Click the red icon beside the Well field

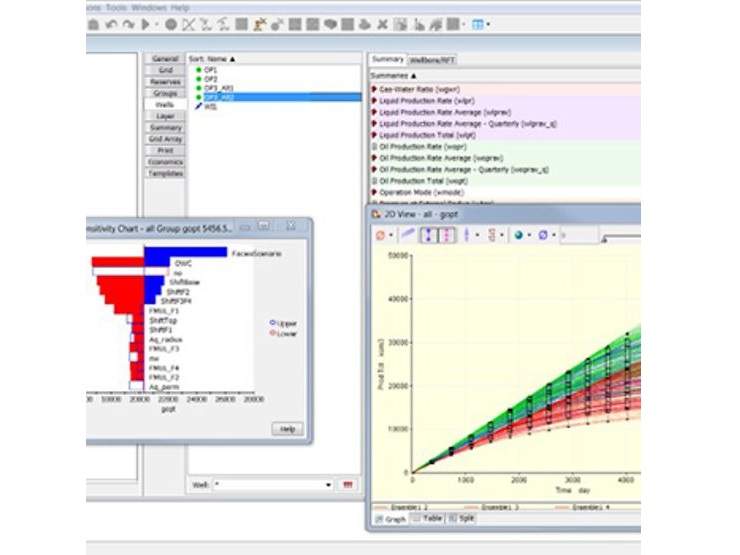click(348, 485)
